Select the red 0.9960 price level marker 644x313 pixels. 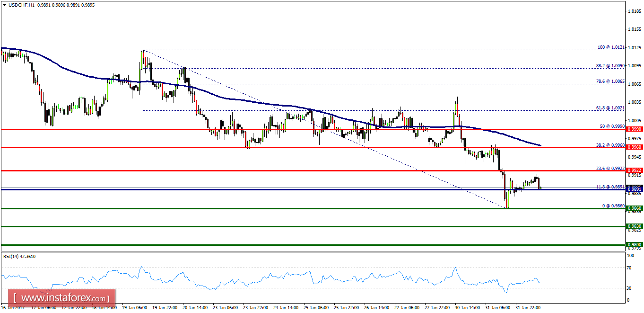(x=634, y=147)
